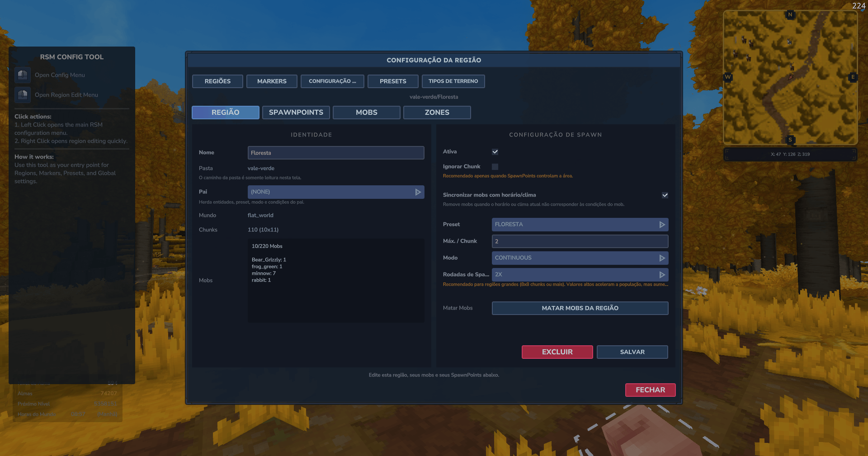Click the arrow icon on the Modo field

click(x=662, y=258)
